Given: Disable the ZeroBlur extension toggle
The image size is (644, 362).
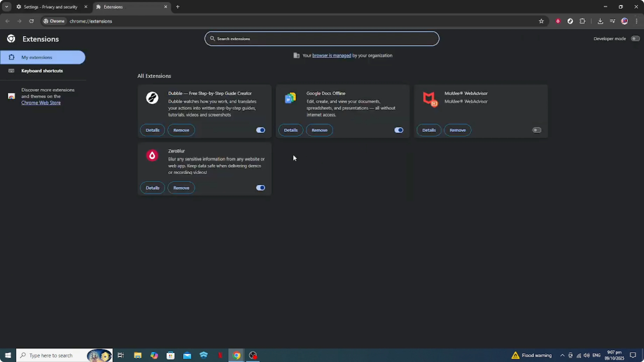Looking at the screenshot, I should coord(261,188).
